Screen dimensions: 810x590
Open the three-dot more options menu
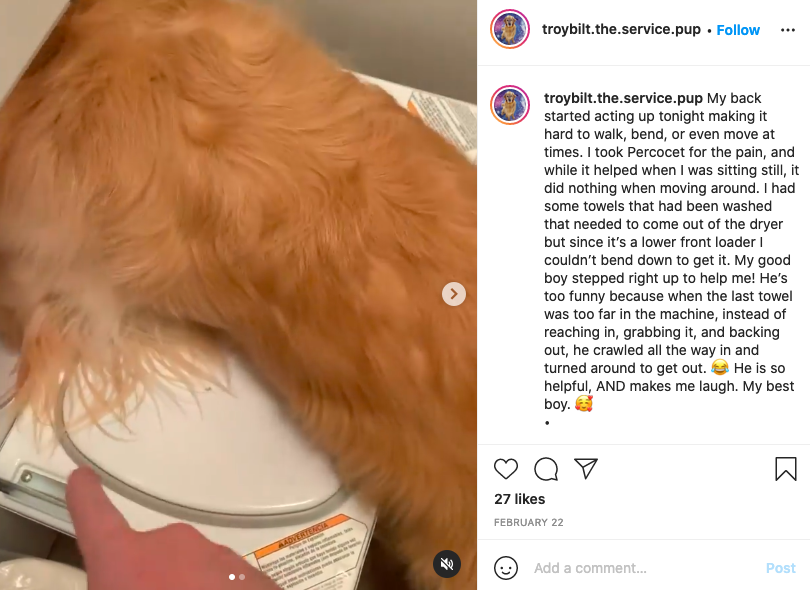[787, 30]
